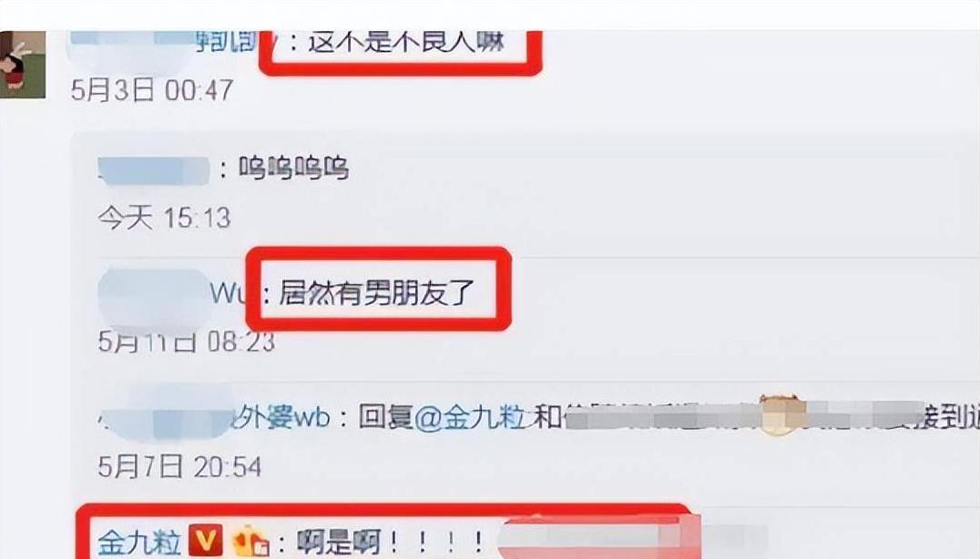Click the 5月11日 08:23 timestamp
Image resolution: width=980 pixels, height=559 pixels.
tap(186, 341)
